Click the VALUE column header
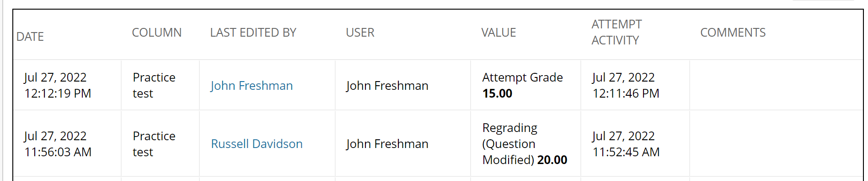 pos(498,33)
